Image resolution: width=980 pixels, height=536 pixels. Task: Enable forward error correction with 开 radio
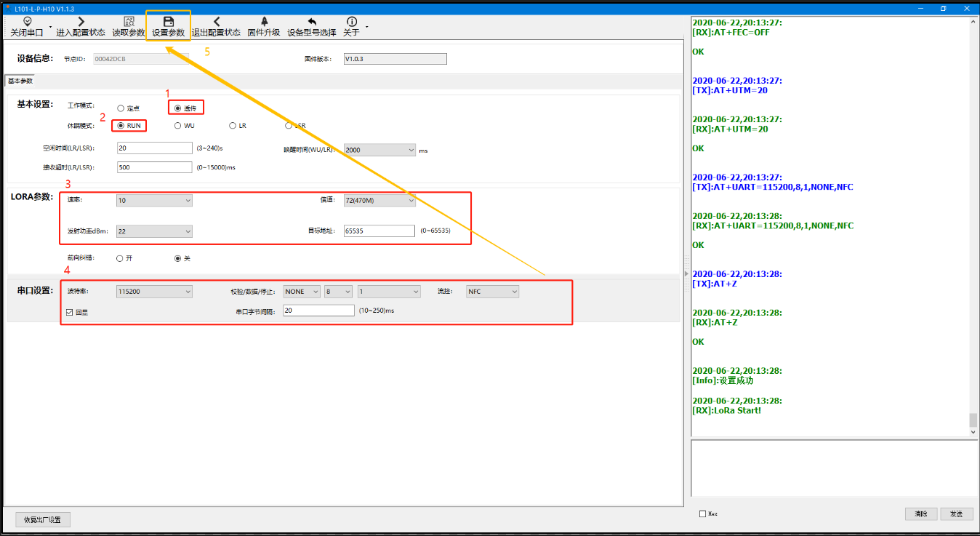(121, 258)
